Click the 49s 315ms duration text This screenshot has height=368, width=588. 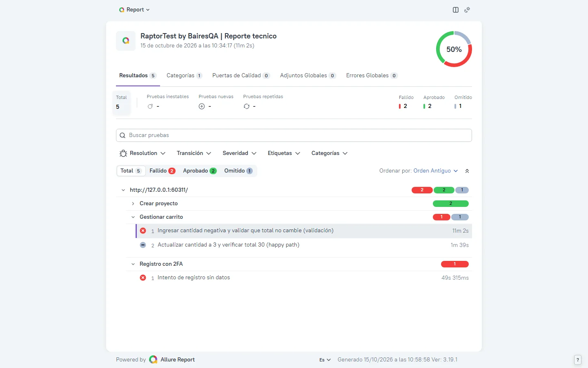(455, 278)
